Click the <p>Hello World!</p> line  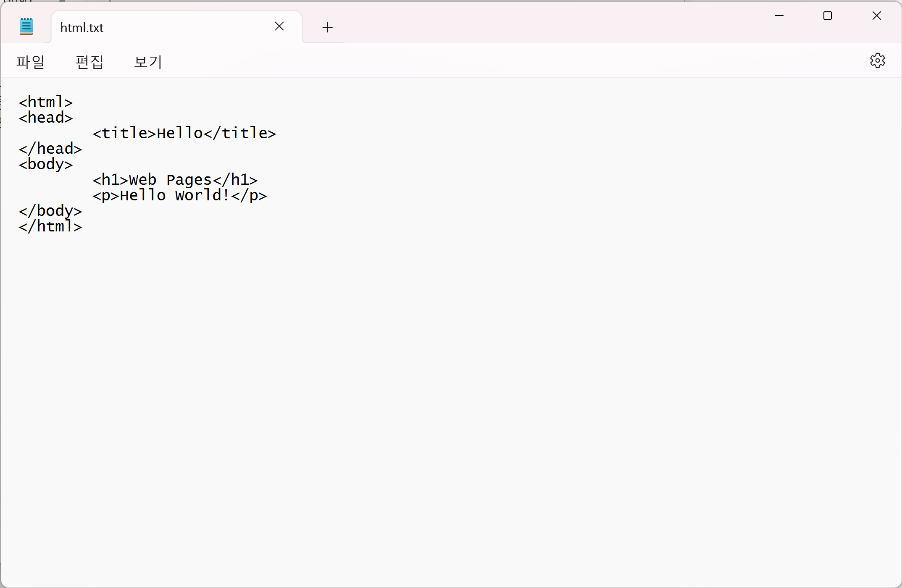point(179,196)
